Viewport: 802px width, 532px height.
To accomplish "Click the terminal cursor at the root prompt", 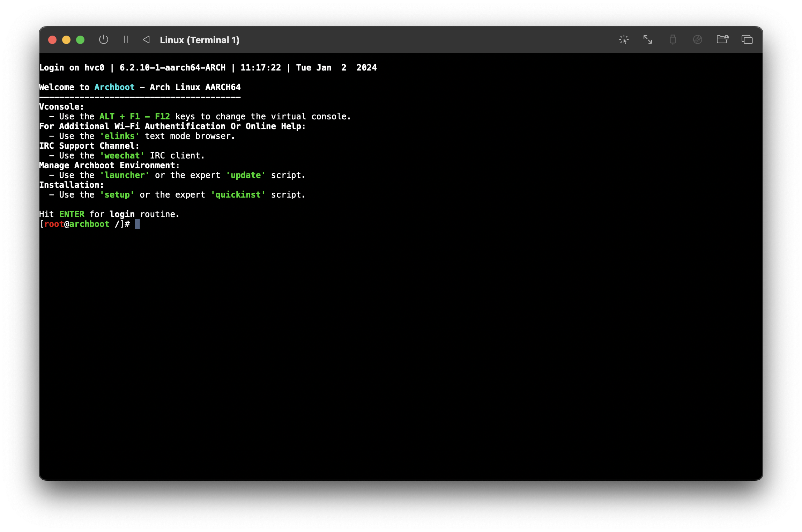I will (138, 224).
